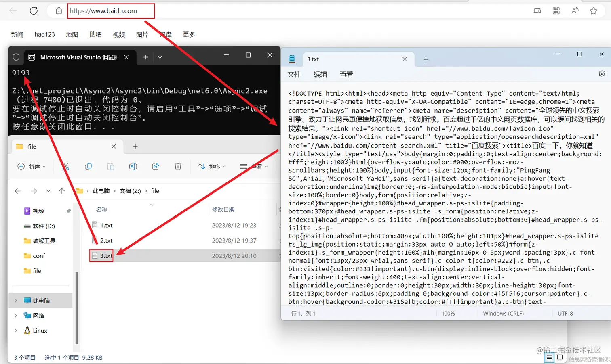Open the 查看 view dropdown in Explorer
This screenshot has width=611, height=364.
[254, 167]
